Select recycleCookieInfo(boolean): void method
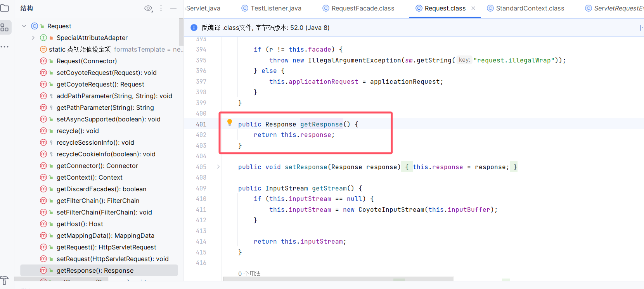The image size is (644, 289). [x=106, y=154]
